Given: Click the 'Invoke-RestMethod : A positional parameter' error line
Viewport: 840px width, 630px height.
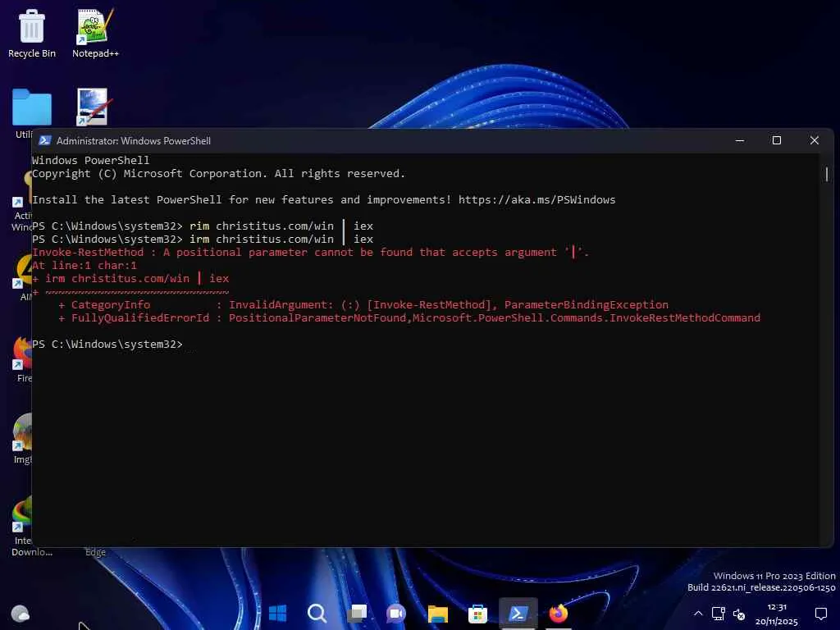Looking at the screenshot, I should [x=311, y=253].
